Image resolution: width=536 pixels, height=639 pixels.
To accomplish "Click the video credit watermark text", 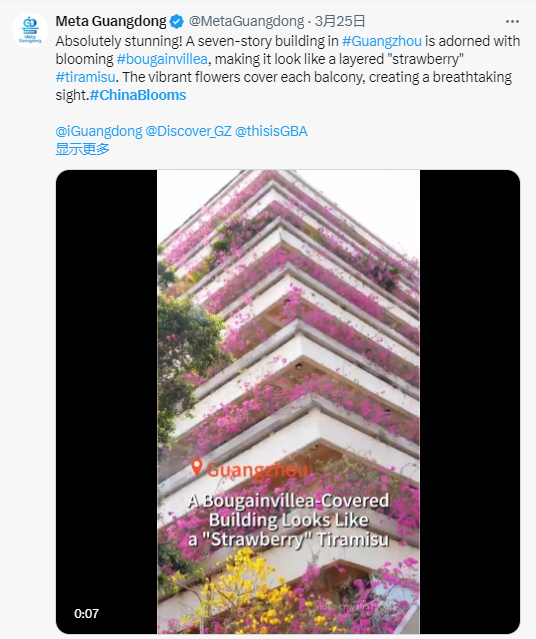I will point(354,607).
